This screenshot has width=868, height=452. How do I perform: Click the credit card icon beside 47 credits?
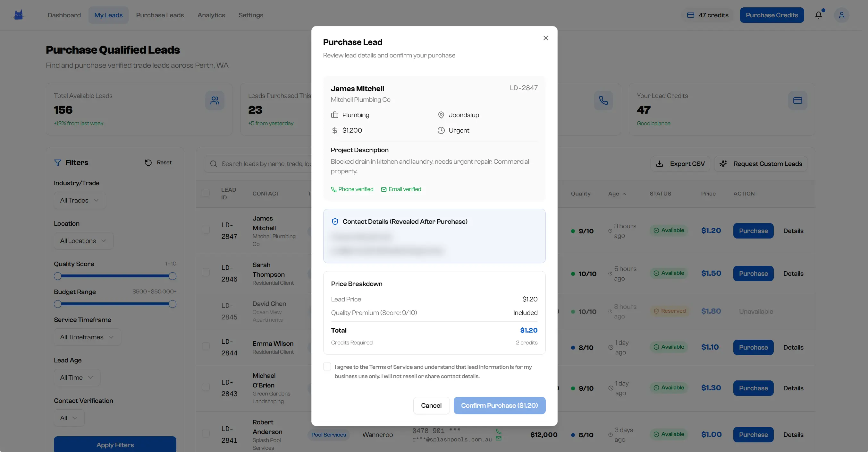(x=690, y=15)
